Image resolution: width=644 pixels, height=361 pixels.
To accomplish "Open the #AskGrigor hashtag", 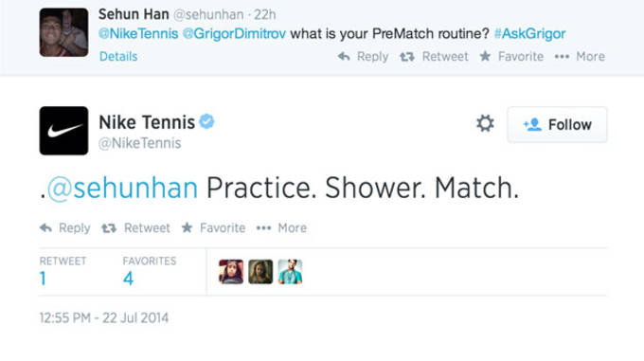I will (529, 34).
